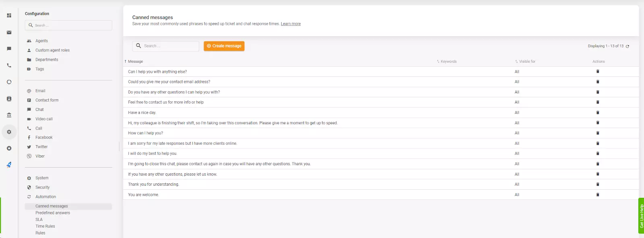This screenshot has height=238, width=644.
Task: Open Predefined answers under Automation
Action: pyautogui.click(x=53, y=213)
